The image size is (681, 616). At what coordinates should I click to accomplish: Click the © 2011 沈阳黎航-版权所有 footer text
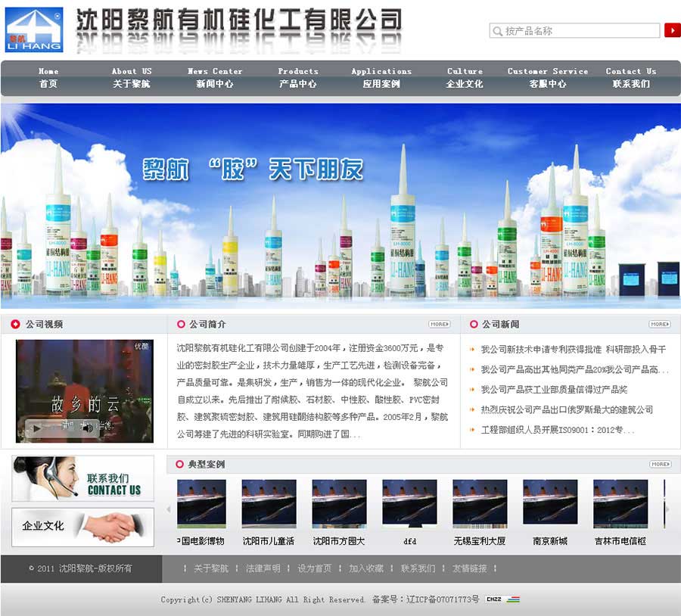click(x=80, y=568)
